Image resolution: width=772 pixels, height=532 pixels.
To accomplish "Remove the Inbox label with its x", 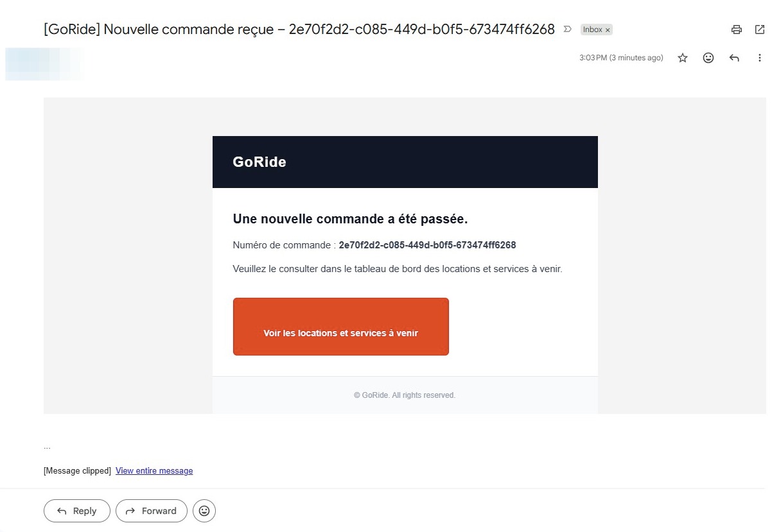I will tap(608, 30).
